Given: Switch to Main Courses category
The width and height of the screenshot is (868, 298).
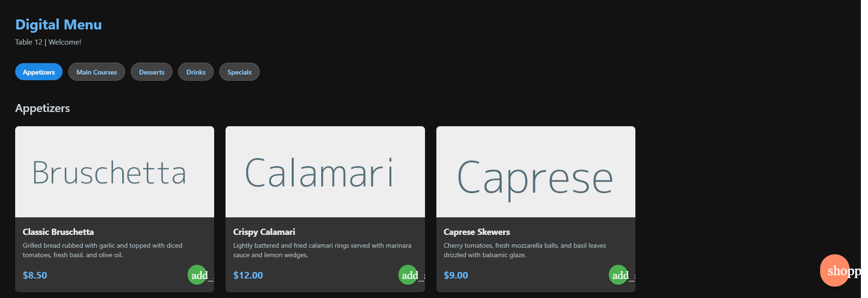Looking at the screenshot, I should pos(97,72).
